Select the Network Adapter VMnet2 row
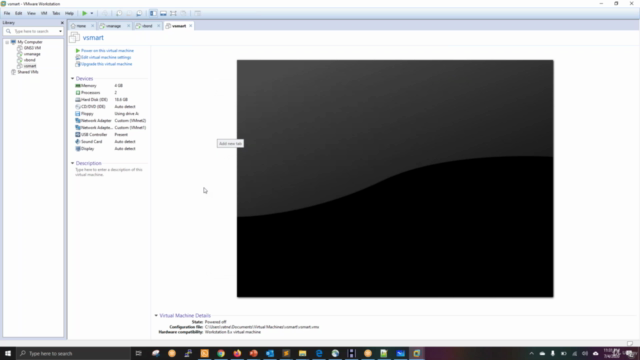The height and width of the screenshot is (360, 640). pos(110,121)
